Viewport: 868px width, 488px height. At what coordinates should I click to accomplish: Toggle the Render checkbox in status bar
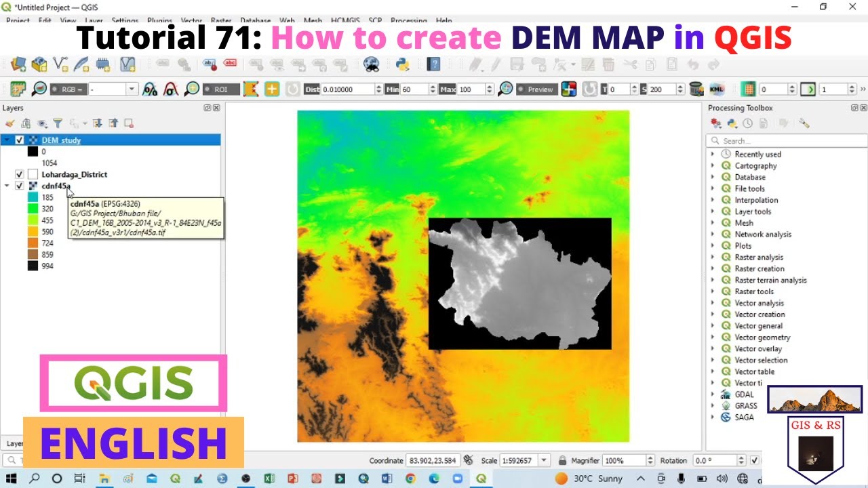[755, 461]
